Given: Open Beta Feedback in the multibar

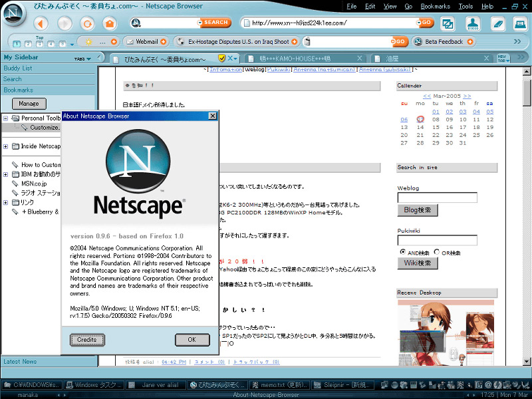Looking at the screenshot, I should (x=444, y=42).
